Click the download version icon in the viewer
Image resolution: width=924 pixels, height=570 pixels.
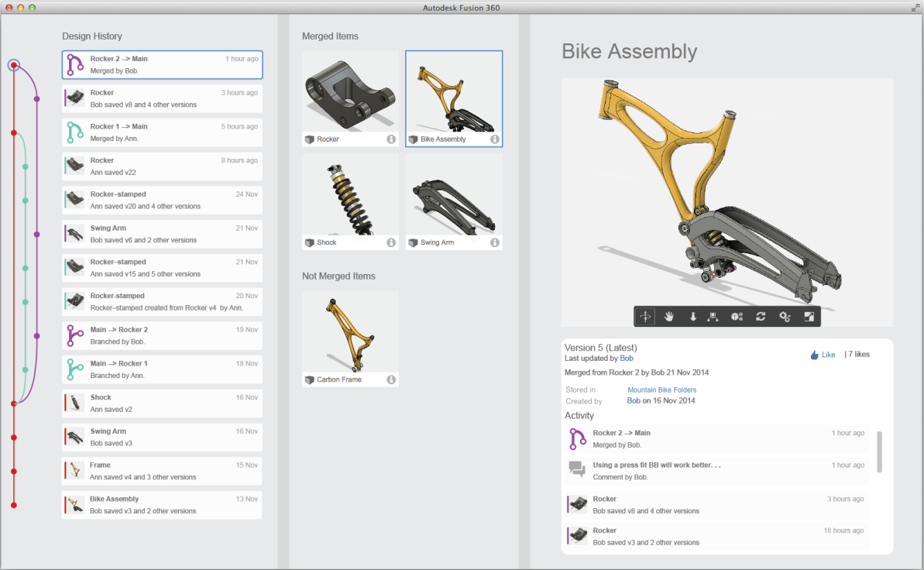pos(693,316)
